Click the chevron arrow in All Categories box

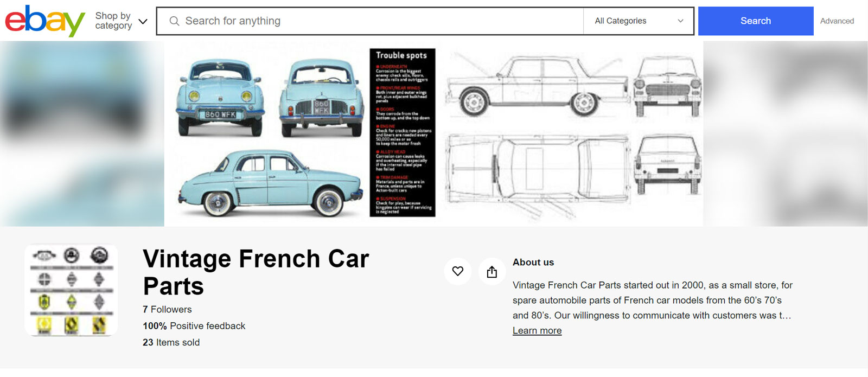680,21
